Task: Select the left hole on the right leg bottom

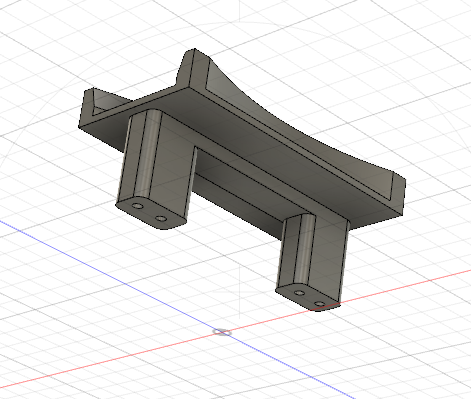Action: (x=300, y=293)
